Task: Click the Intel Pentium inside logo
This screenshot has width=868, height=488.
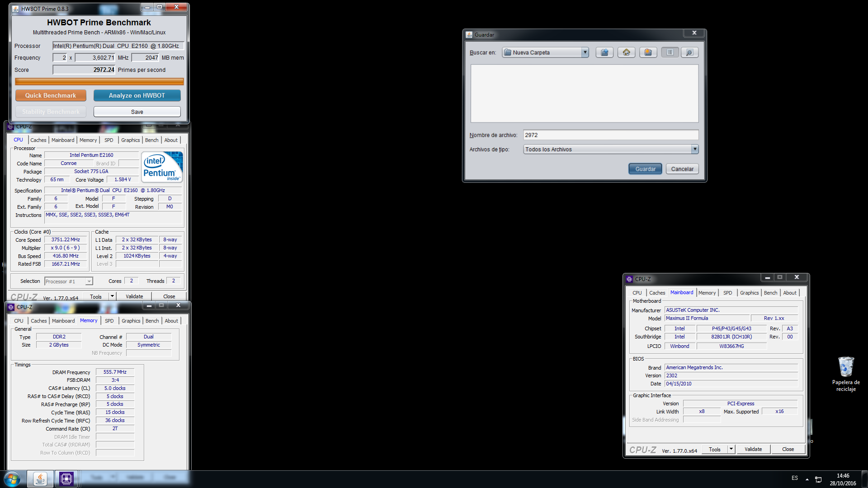Action: pos(162,167)
